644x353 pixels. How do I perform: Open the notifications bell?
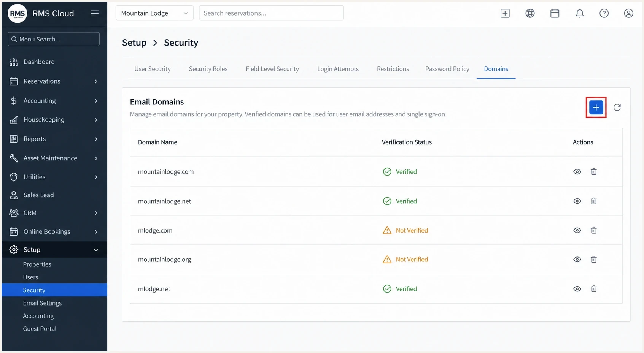pos(580,13)
